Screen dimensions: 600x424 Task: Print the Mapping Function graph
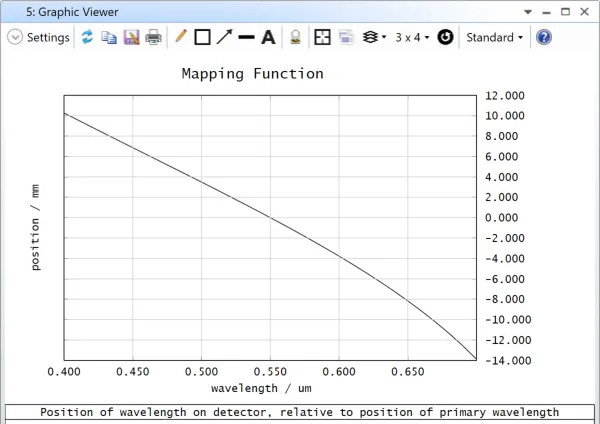153,37
